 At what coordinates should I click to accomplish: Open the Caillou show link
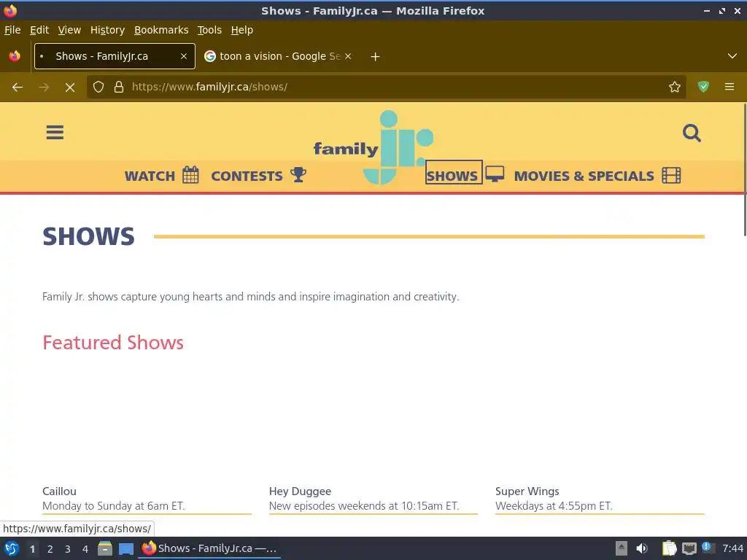pos(59,491)
